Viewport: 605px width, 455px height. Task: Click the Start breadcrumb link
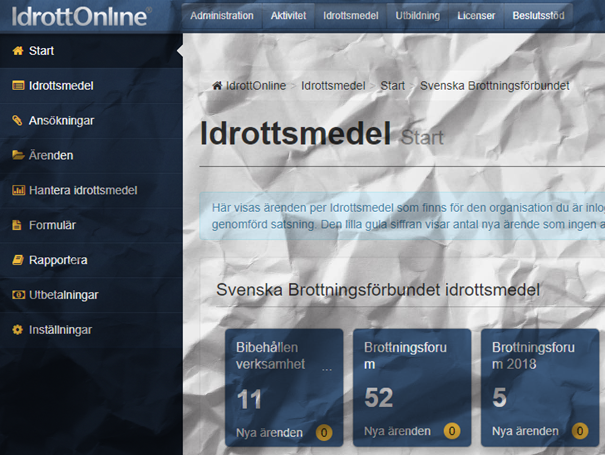392,86
